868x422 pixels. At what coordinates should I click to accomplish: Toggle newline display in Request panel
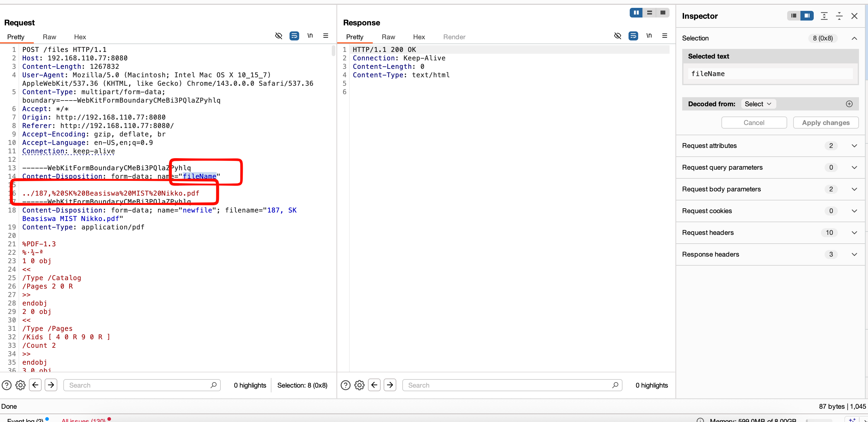pyautogui.click(x=310, y=36)
